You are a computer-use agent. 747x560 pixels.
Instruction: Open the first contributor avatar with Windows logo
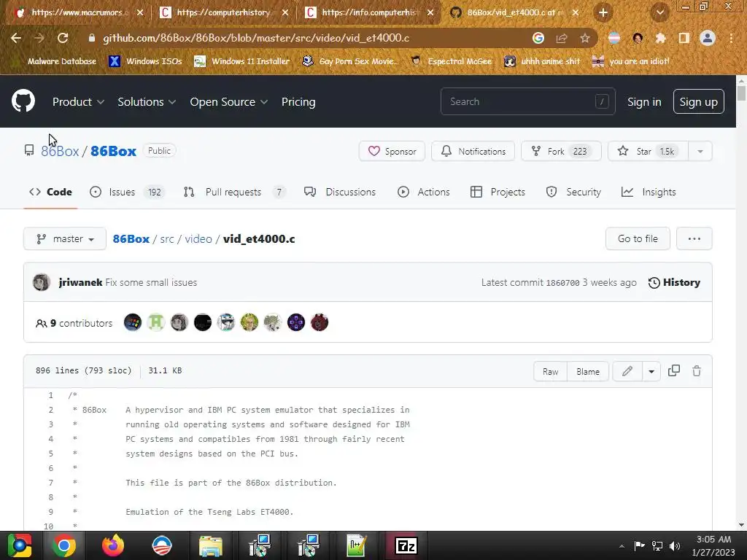pyautogui.click(x=133, y=322)
